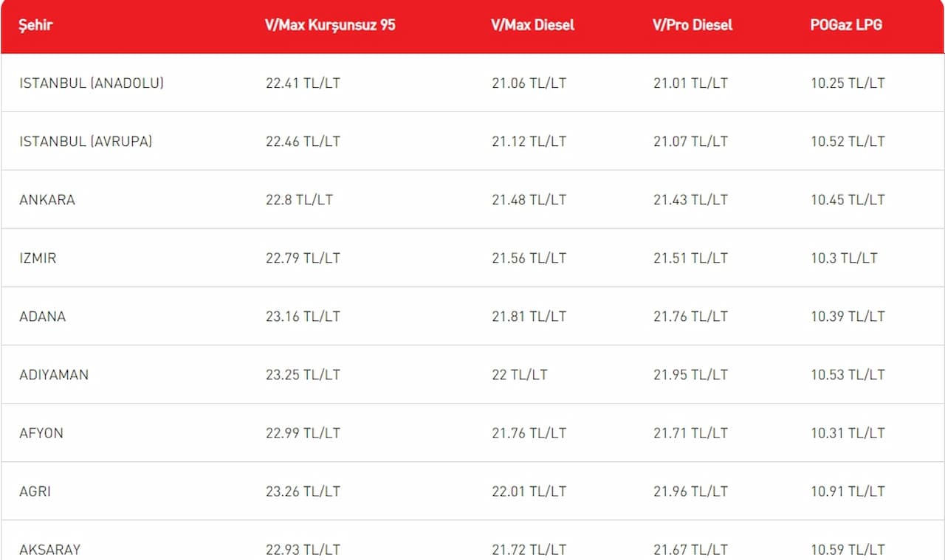The image size is (945, 560).
Task: Click the V/Max Kurşunsuz 95 column header
Action: (x=330, y=25)
